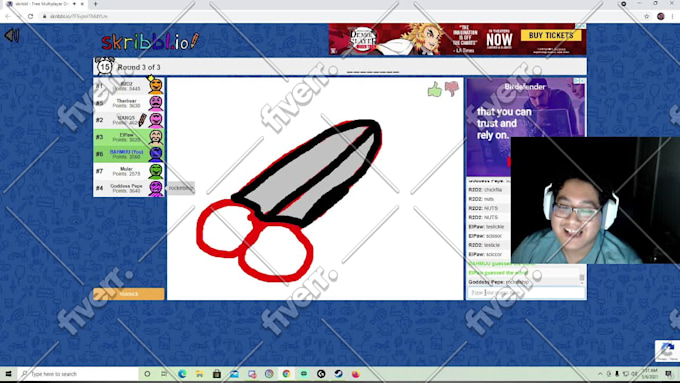Image resolution: width=680 pixels, height=383 pixels.
Task: Select Therbear's pink mustache avatar
Action: [156, 103]
